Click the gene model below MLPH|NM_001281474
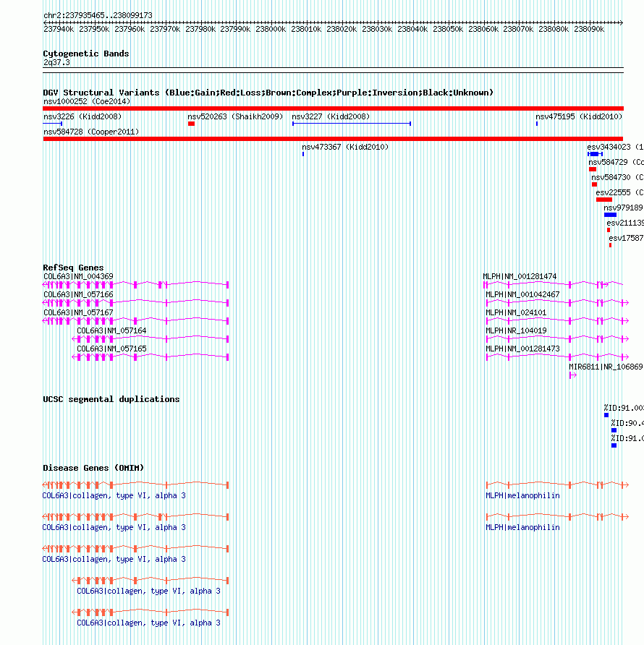This screenshot has height=645, width=644. click(553, 285)
